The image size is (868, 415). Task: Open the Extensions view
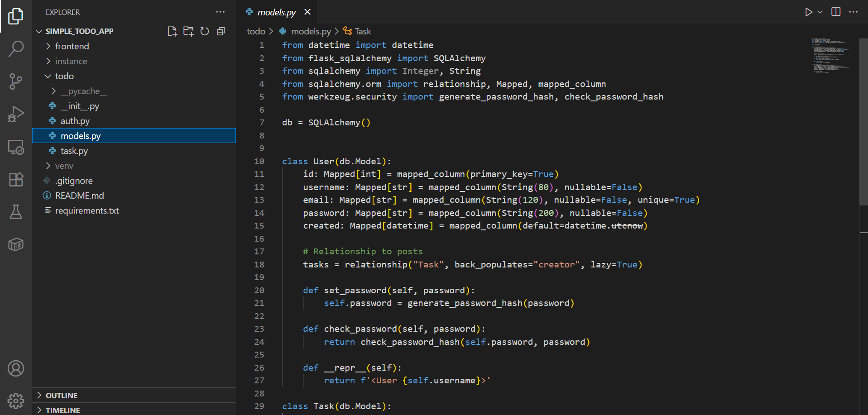coord(16,179)
